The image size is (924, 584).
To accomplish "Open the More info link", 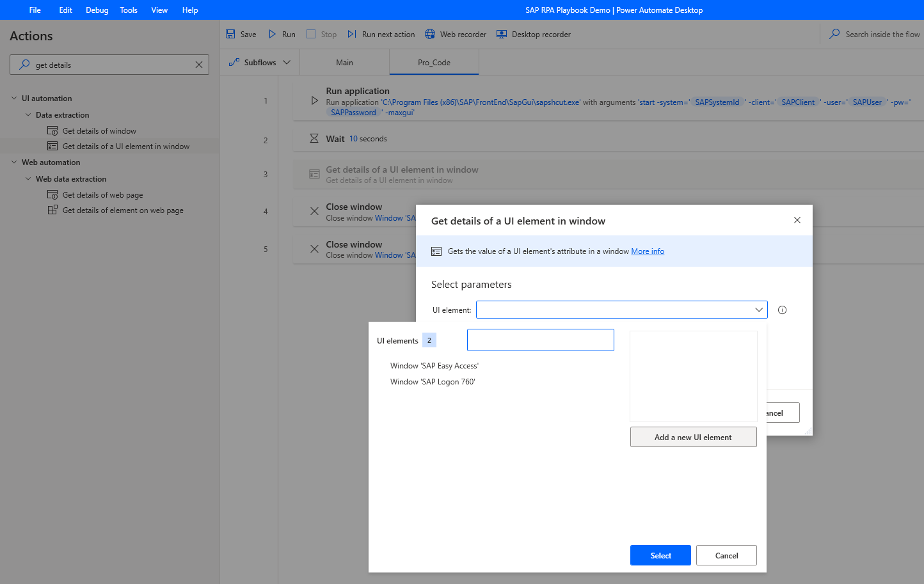I will tap(648, 251).
